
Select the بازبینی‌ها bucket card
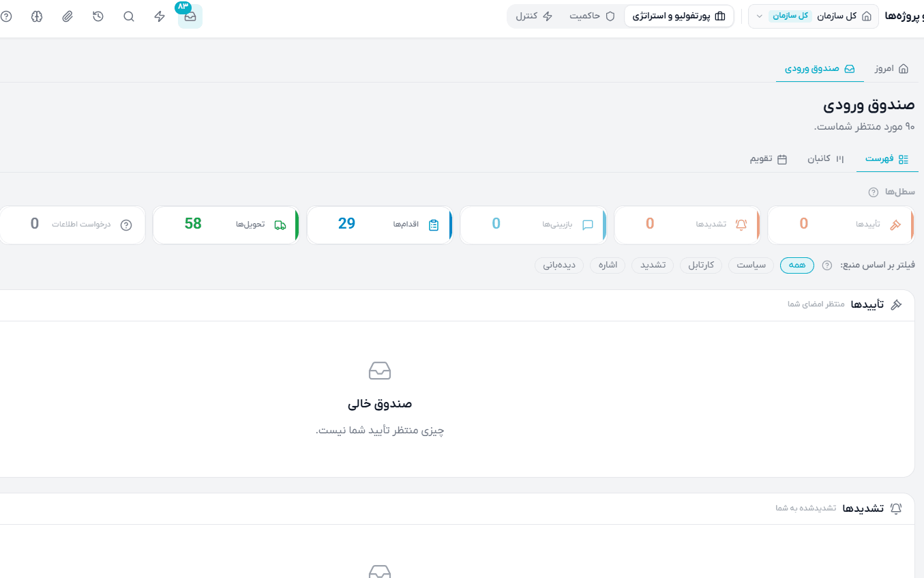[x=533, y=225]
